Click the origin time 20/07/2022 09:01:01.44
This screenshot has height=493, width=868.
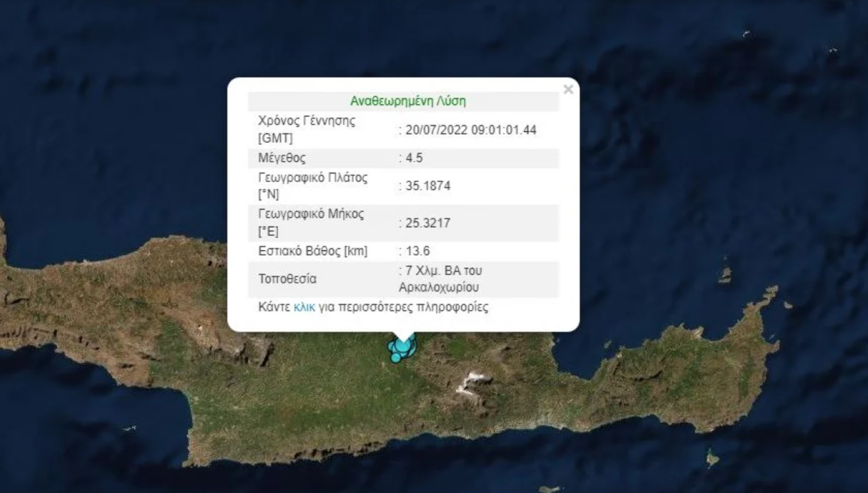point(471,130)
